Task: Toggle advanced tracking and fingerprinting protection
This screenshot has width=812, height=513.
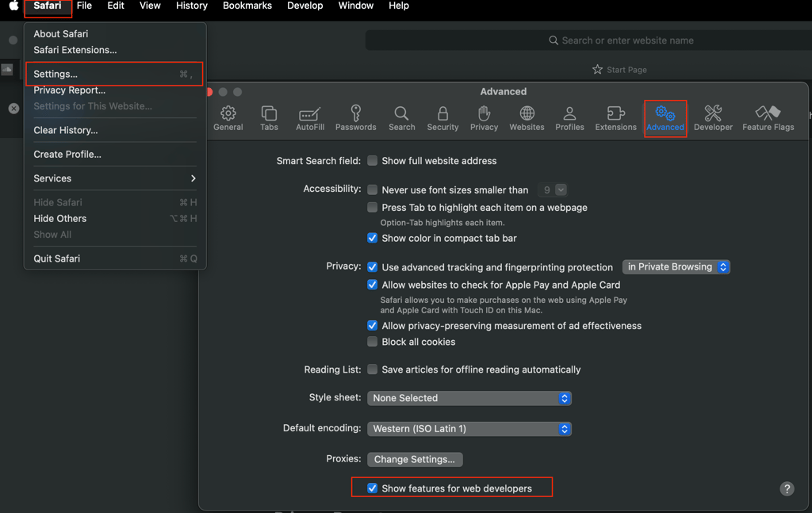Action: 372,267
